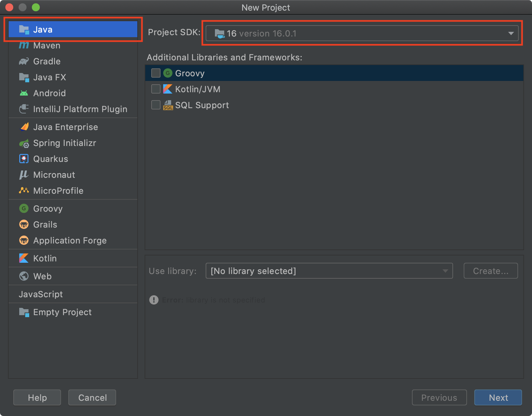Click the Previous button

click(439, 397)
